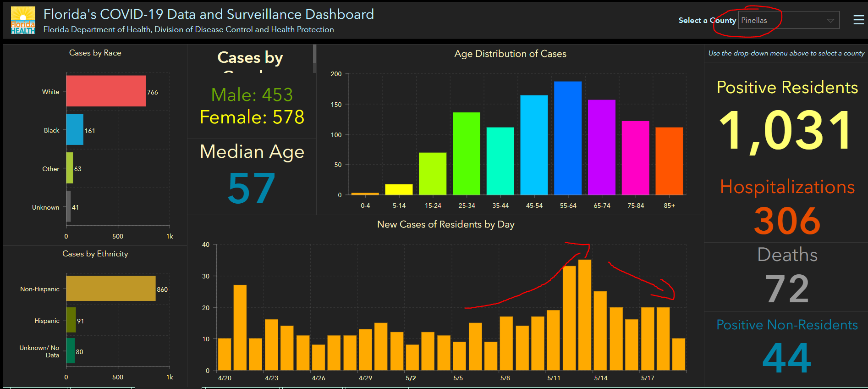
Task: Select the White race bar
Action: click(x=106, y=91)
